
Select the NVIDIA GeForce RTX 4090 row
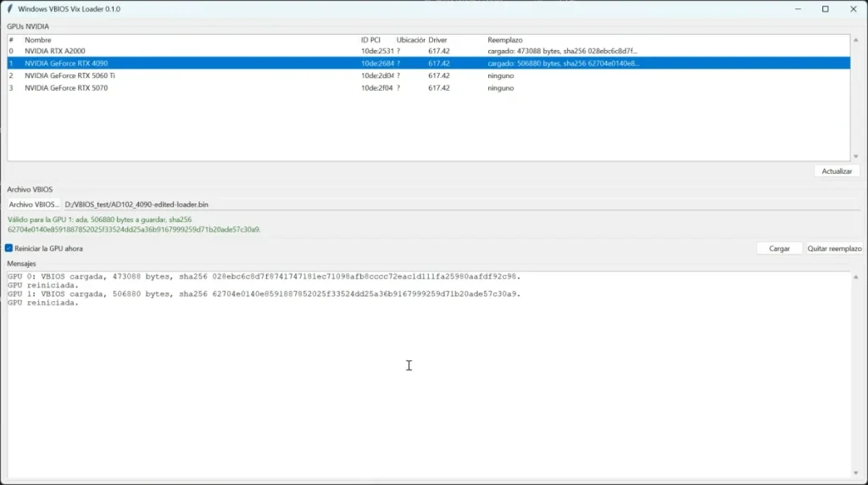pyautogui.click(x=428, y=63)
